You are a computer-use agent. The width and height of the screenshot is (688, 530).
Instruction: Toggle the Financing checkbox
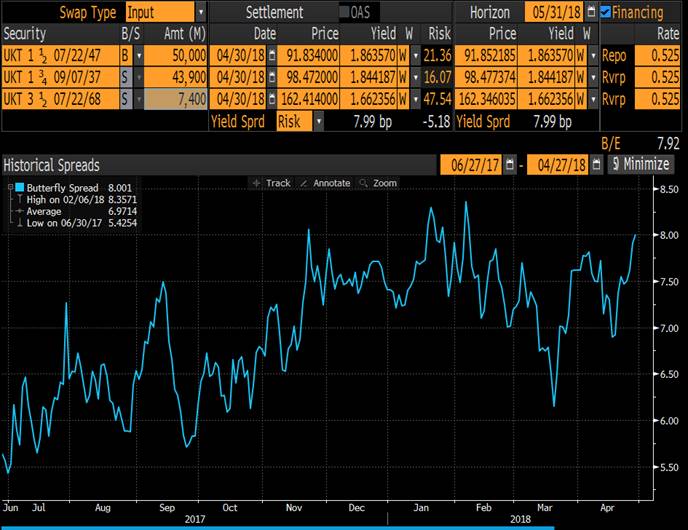coord(606,12)
